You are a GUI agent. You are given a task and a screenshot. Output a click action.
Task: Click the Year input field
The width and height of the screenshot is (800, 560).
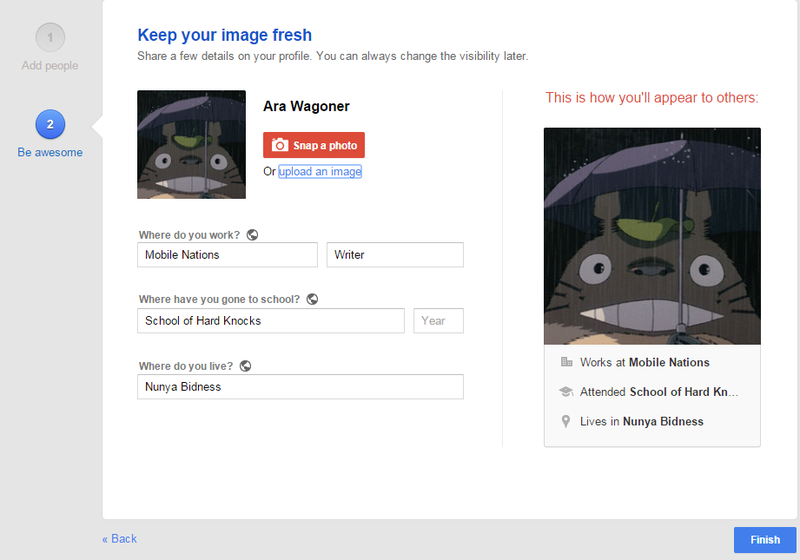click(x=438, y=321)
